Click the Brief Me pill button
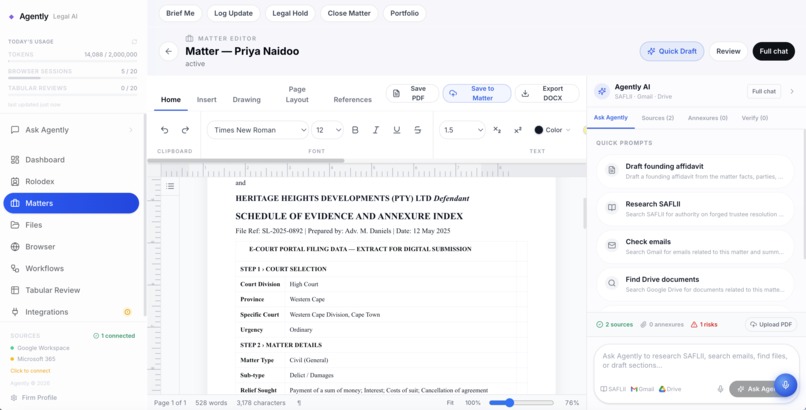The image size is (806, 410). [180, 13]
